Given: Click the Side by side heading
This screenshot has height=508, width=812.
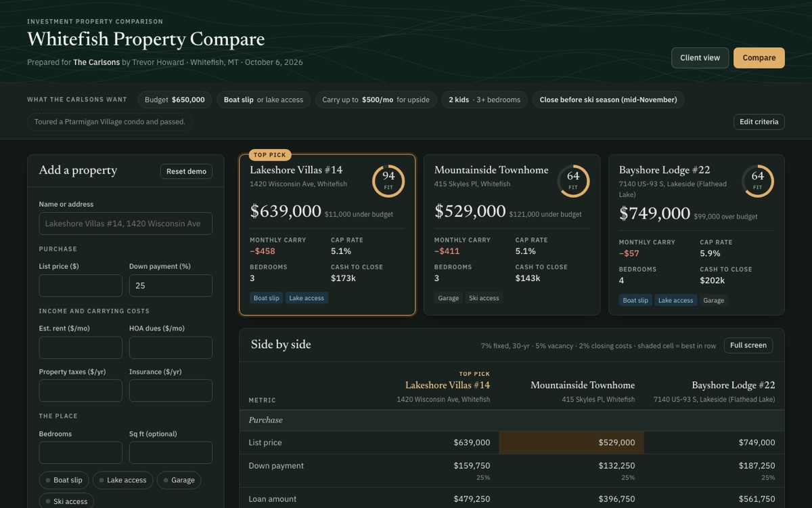Looking at the screenshot, I should 281,345.
